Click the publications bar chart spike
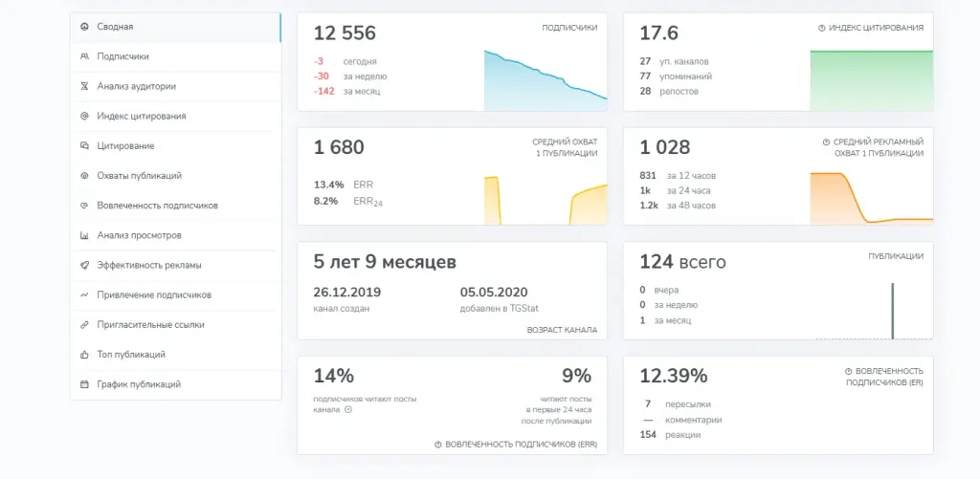 [x=893, y=311]
